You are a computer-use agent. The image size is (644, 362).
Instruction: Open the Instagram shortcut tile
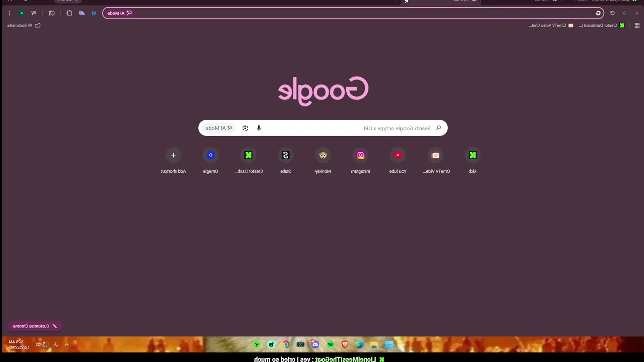[361, 160]
